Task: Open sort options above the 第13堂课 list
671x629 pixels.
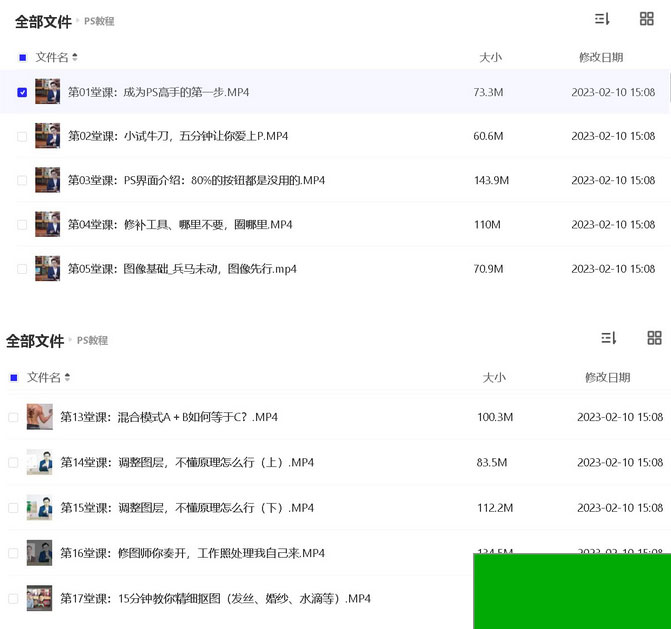Action: 608,338
